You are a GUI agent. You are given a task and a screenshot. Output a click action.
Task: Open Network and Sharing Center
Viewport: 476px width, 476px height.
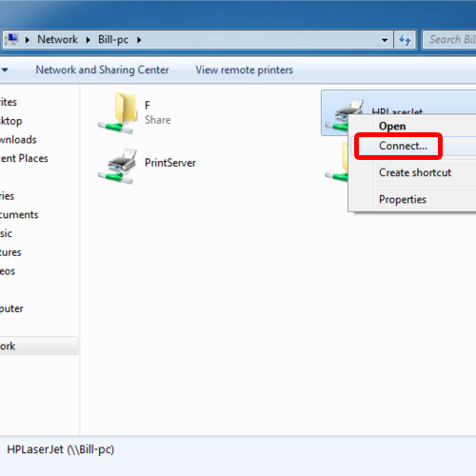[102, 69]
